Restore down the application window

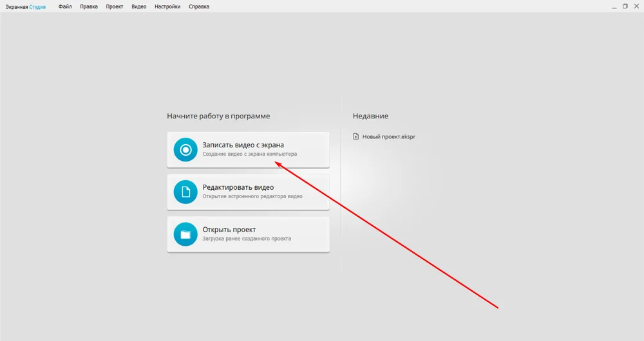coord(625,6)
